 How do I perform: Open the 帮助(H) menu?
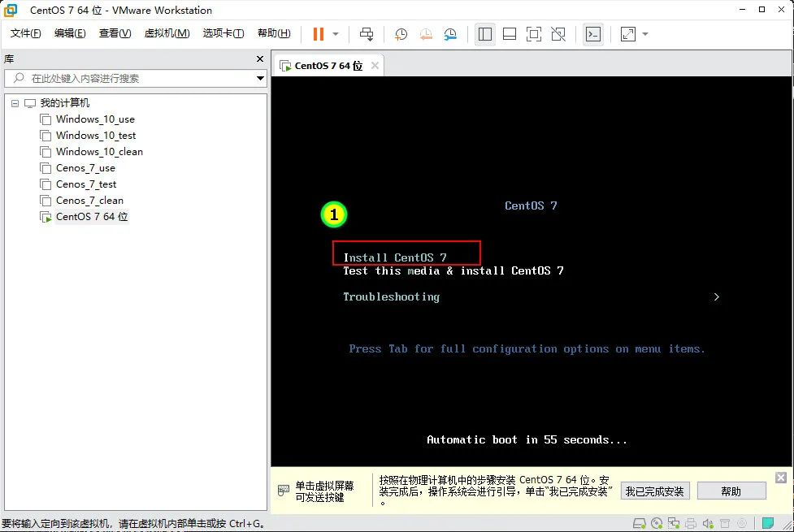[x=274, y=33]
